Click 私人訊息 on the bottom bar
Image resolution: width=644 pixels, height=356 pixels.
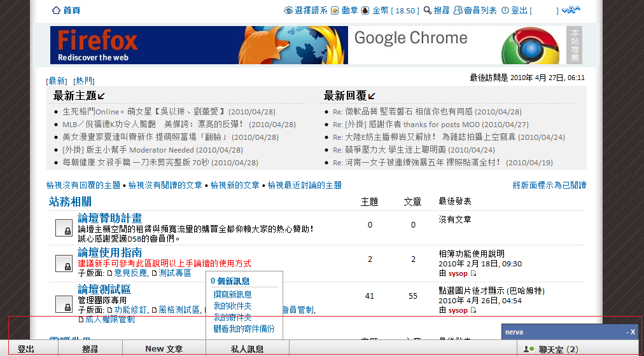pos(248,348)
